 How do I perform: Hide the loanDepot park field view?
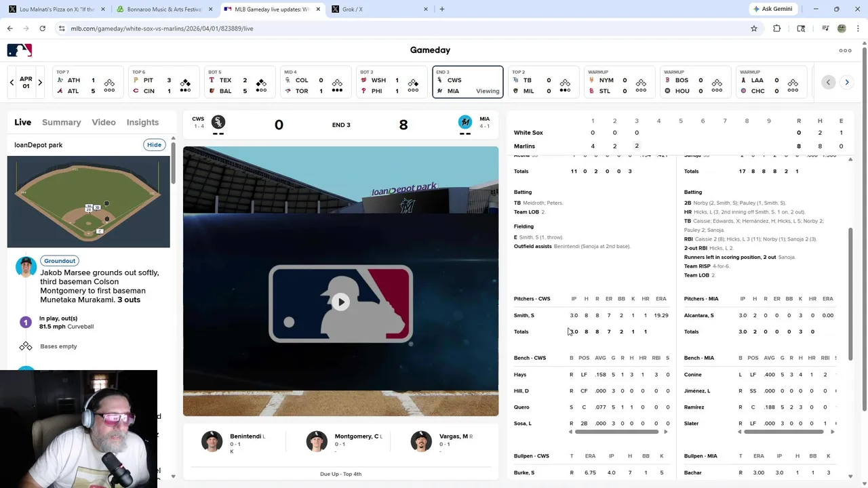(155, 145)
